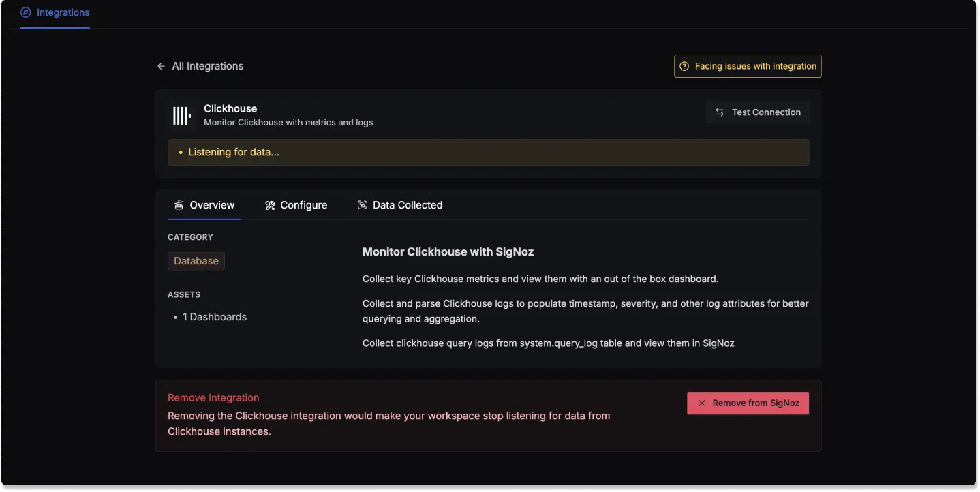Open the Integrations top tab

(x=55, y=12)
